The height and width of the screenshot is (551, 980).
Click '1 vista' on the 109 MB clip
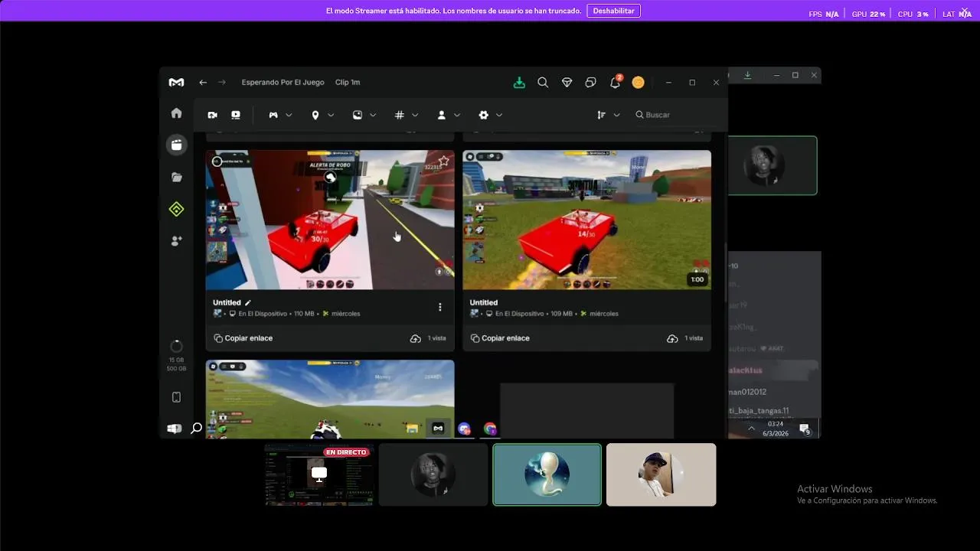click(x=694, y=338)
